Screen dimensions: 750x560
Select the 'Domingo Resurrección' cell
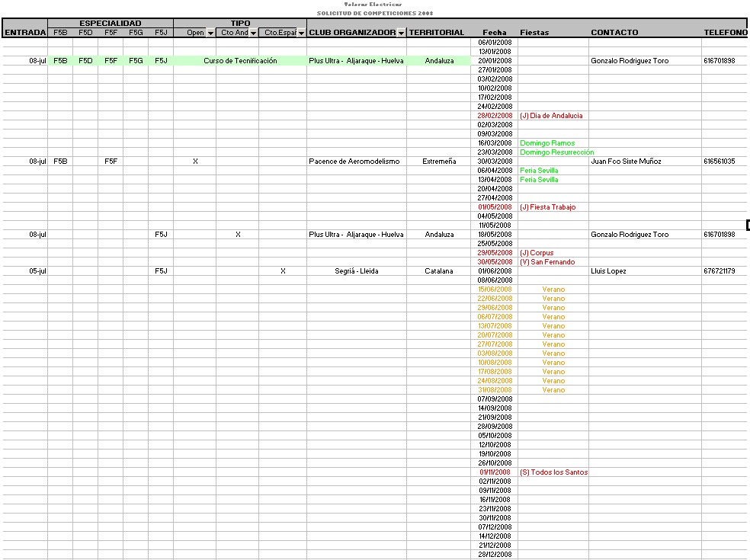coord(556,152)
